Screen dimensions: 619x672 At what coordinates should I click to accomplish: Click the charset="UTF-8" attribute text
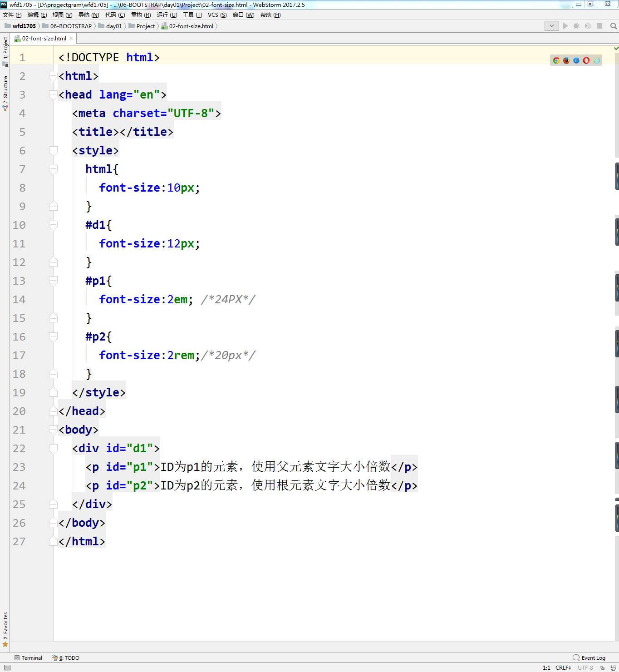(x=163, y=114)
